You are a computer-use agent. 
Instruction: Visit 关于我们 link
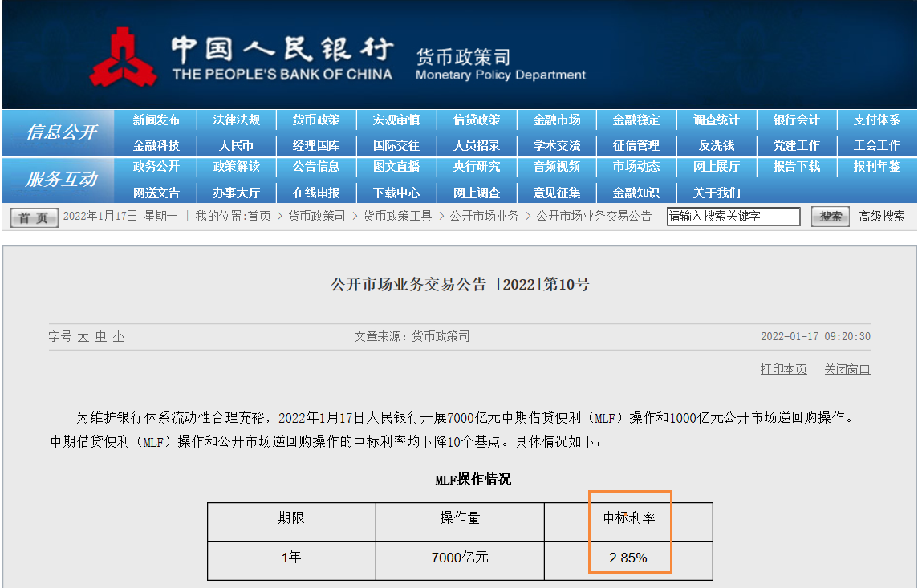pyautogui.click(x=717, y=193)
